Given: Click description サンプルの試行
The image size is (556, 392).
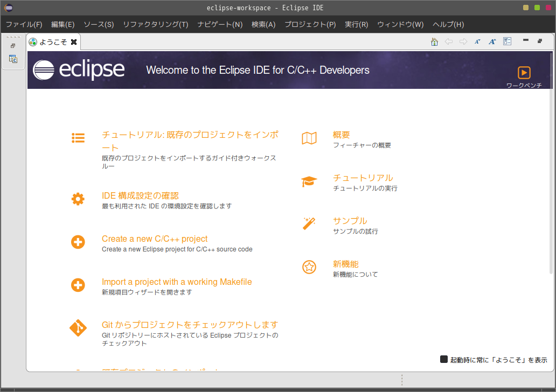Looking at the screenshot, I should click(x=355, y=232).
